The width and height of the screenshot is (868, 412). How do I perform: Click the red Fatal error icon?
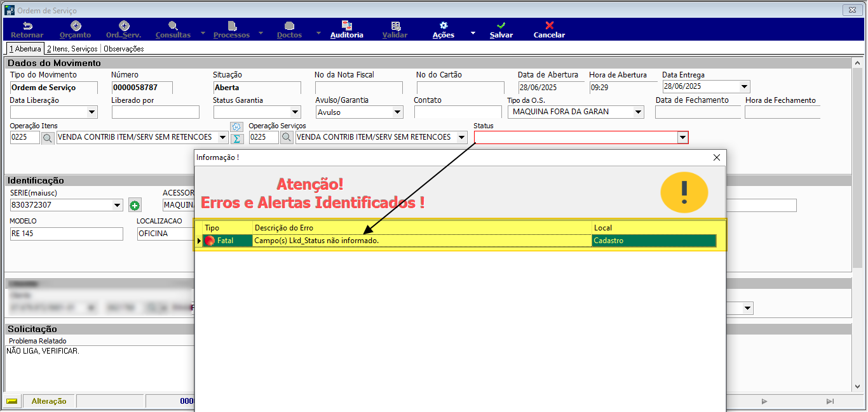[x=209, y=241]
